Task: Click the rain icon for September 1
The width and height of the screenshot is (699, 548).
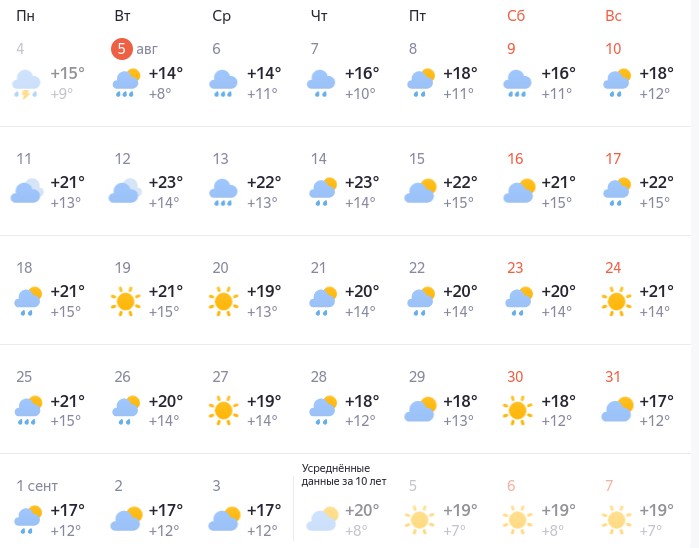Action: click(27, 518)
